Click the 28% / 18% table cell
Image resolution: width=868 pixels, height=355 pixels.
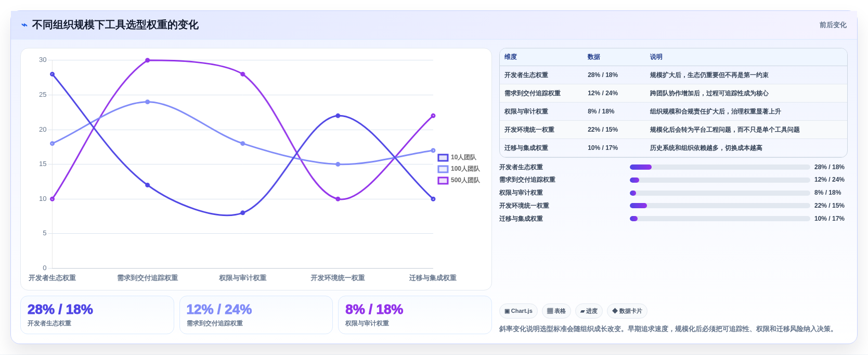pos(603,75)
